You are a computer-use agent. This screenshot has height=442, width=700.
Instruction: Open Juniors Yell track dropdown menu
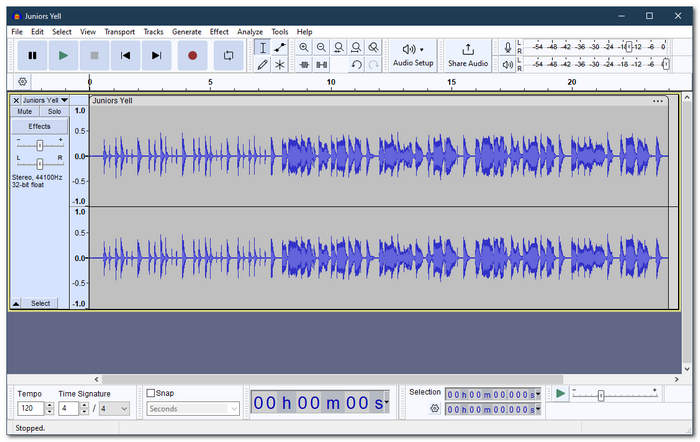click(45, 100)
